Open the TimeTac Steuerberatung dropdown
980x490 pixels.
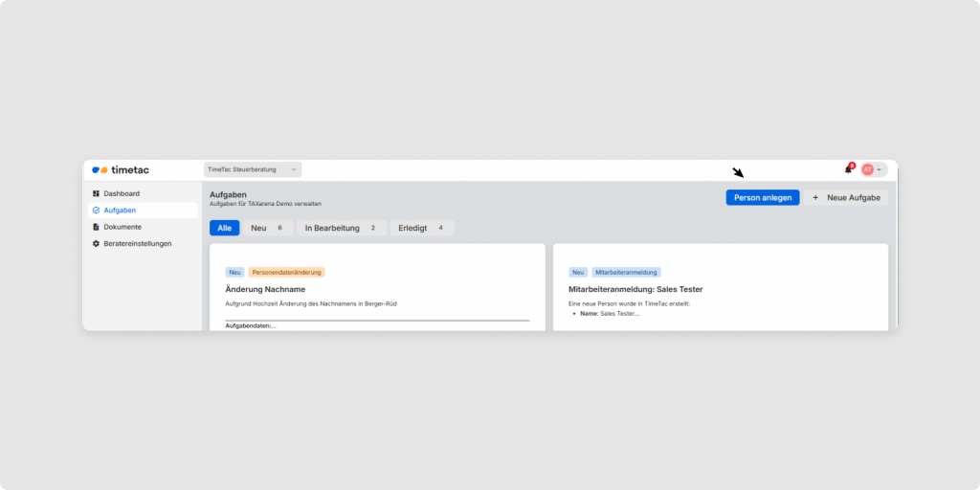click(x=253, y=169)
